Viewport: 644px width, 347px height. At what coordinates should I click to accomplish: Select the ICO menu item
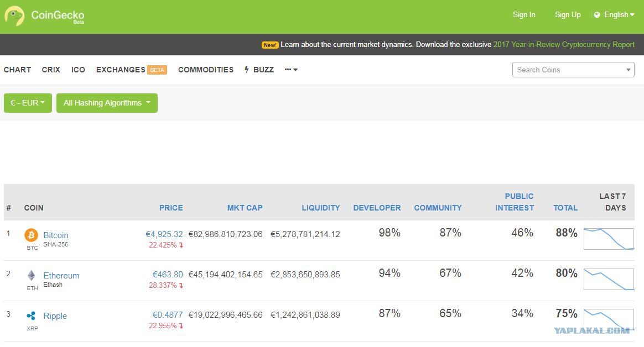pyautogui.click(x=78, y=70)
